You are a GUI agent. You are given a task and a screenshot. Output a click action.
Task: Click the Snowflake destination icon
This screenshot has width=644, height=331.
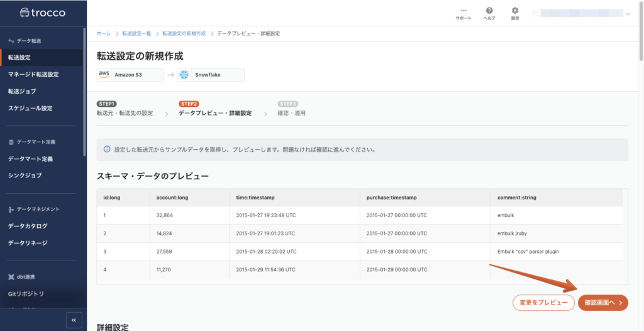(184, 75)
